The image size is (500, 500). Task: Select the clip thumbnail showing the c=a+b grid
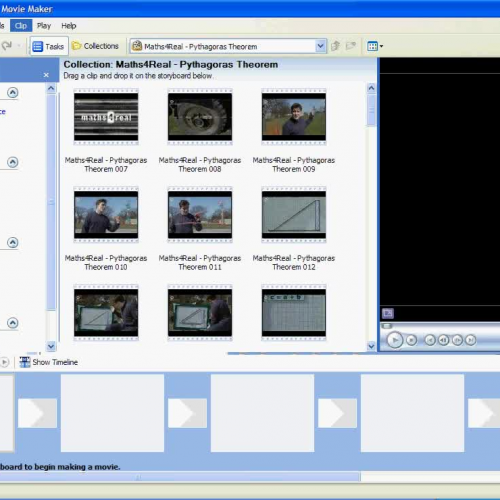point(294,313)
